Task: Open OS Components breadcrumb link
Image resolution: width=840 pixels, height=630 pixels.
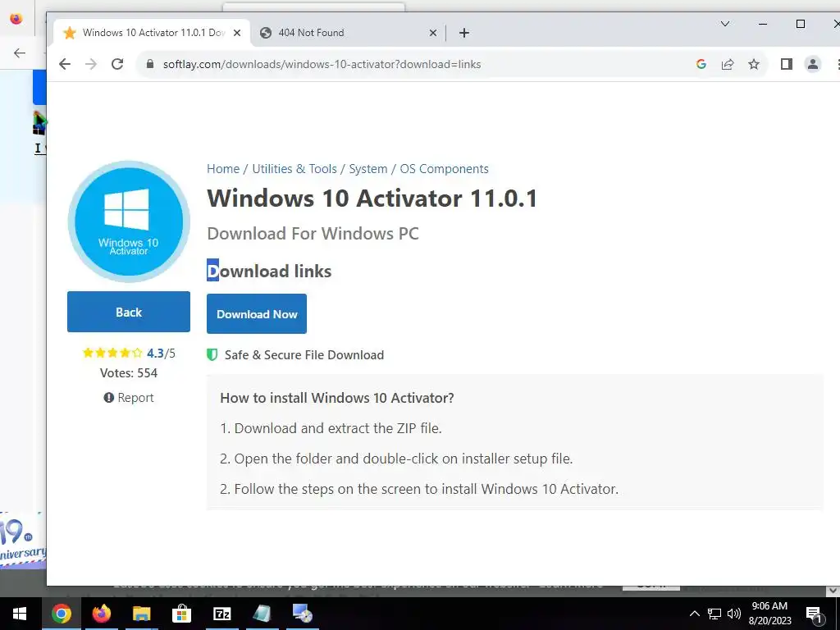Action: pos(444,169)
